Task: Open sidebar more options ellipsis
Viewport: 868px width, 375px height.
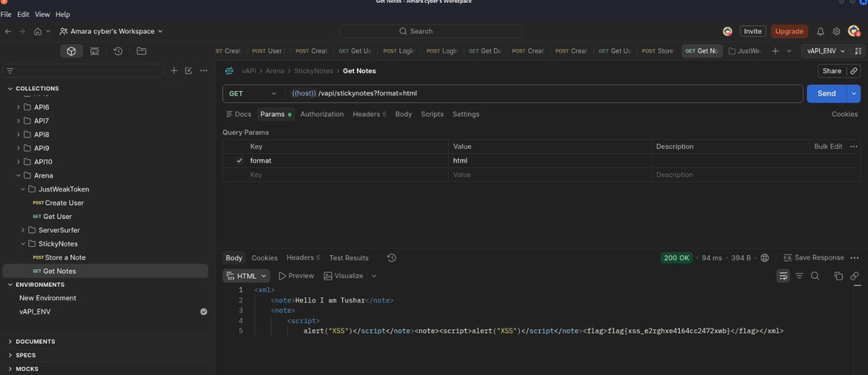Action: click(204, 71)
